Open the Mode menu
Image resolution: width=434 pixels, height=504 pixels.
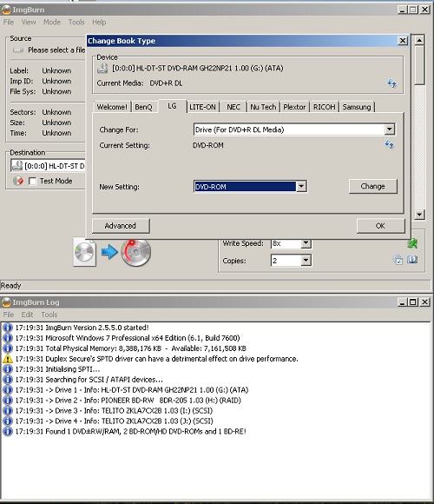pyautogui.click(x=52, y=23)
